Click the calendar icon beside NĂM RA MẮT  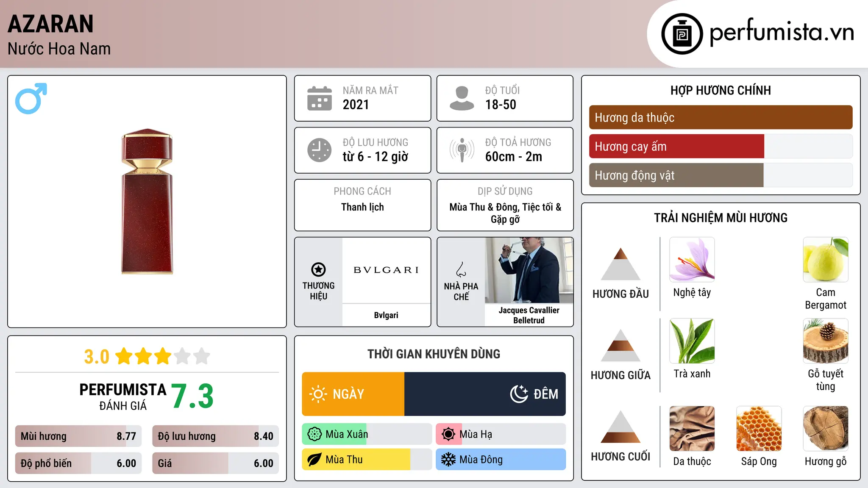click(320, 98)
